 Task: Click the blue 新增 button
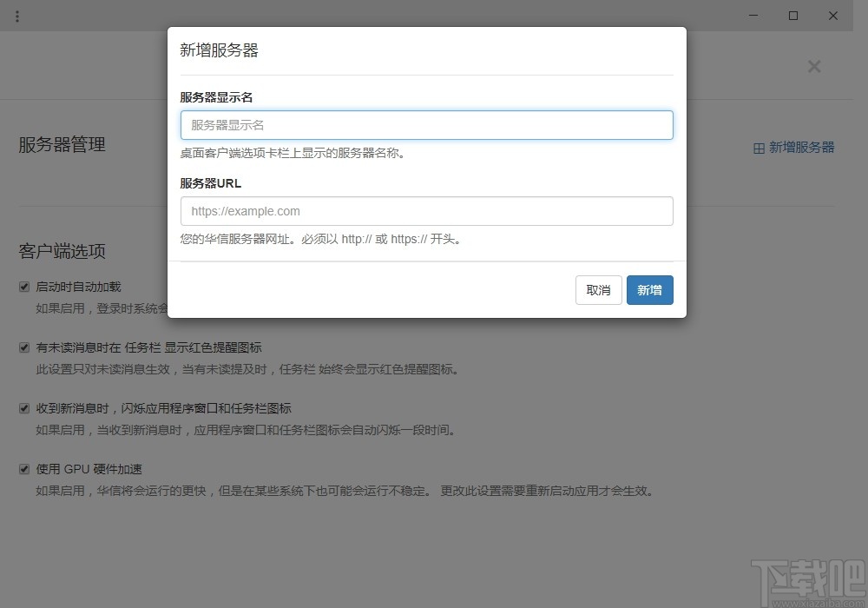(649, 289)
